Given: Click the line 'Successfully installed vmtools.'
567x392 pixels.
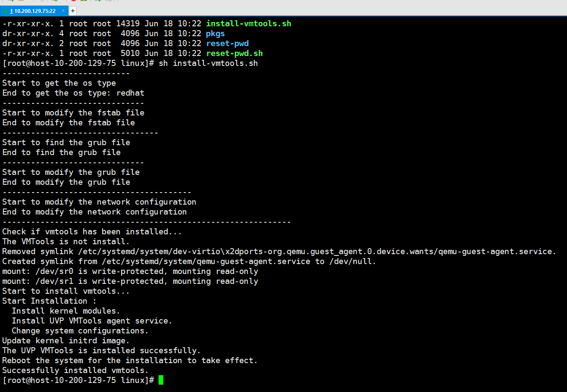Looking at the screenshot, I should coord(75,370).
